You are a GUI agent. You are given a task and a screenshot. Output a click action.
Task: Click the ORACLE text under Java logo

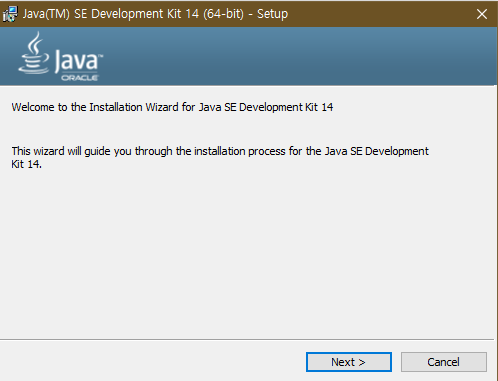[x=80, y=78]
